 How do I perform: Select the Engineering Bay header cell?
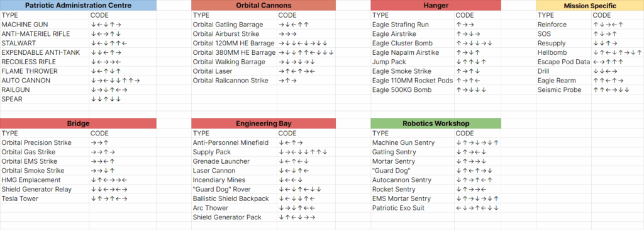[264, 124]
